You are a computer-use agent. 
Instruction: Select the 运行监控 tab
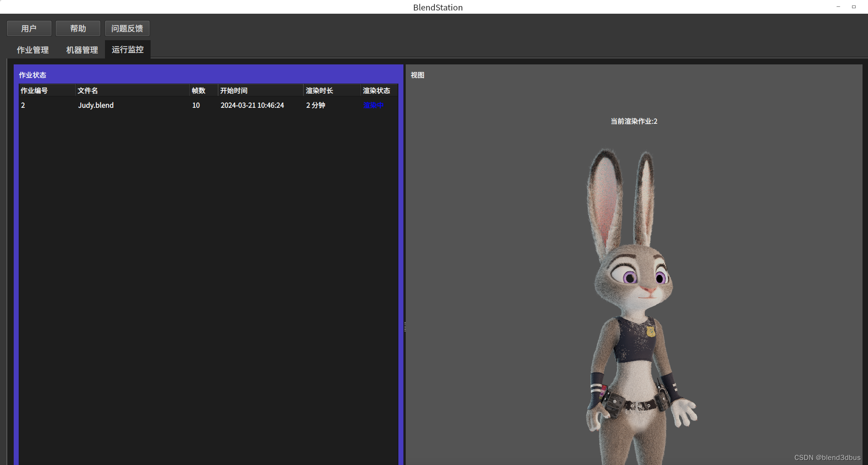point(128,49)
